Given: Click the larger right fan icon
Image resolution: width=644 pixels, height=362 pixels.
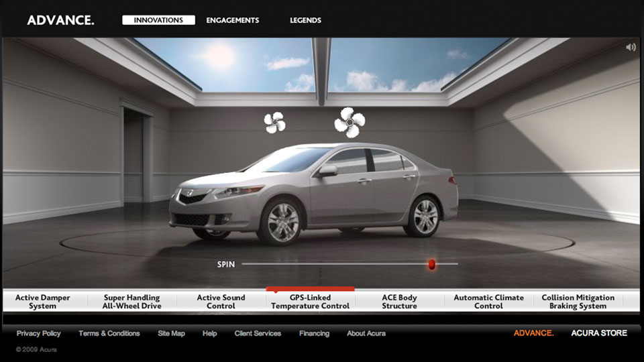Looking at the screenshot, I should click(x=350, y=122).
